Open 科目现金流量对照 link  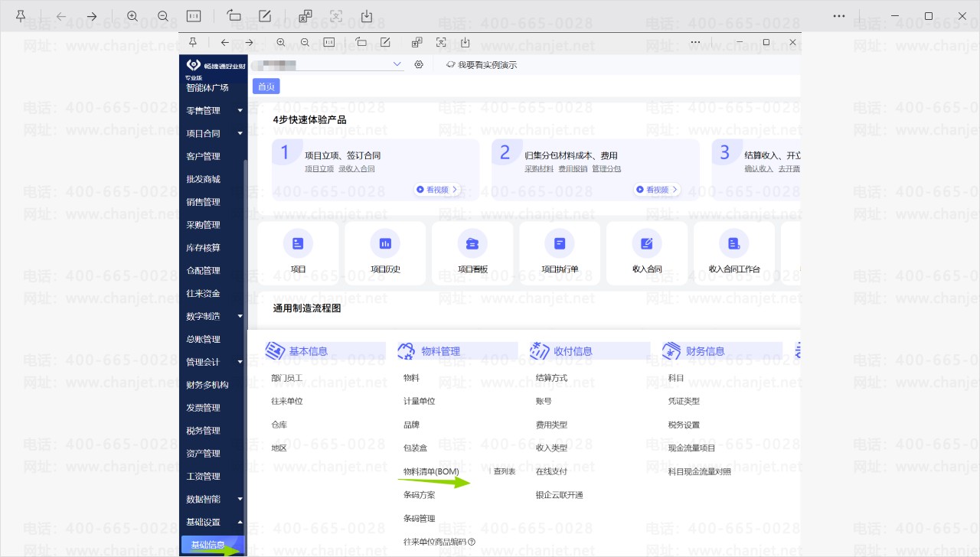pos(700,471)
